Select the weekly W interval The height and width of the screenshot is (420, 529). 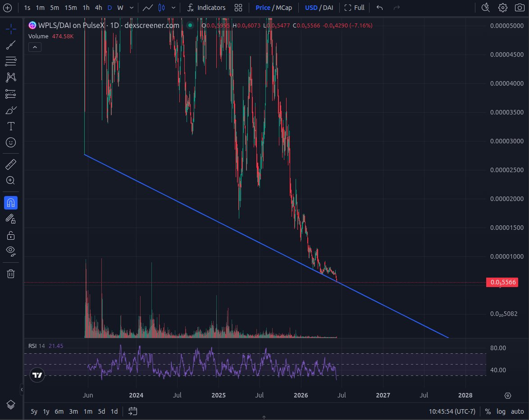tap(120, 8)
